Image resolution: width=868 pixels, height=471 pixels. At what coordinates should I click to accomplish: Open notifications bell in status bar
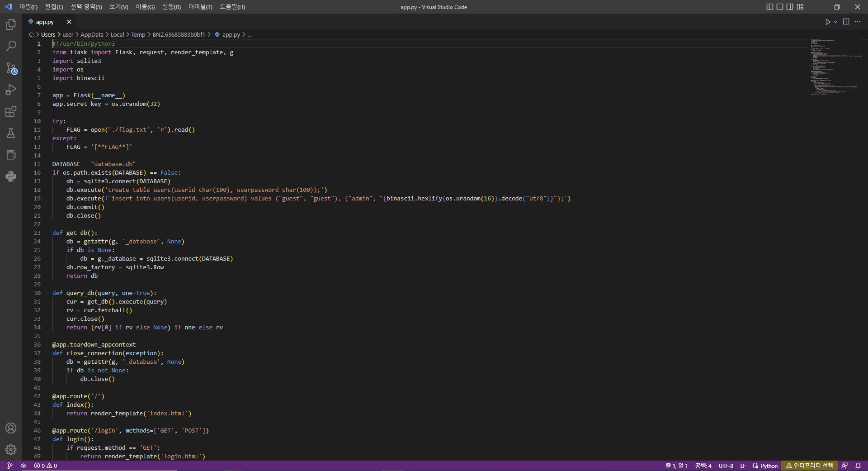click(858, 466)
